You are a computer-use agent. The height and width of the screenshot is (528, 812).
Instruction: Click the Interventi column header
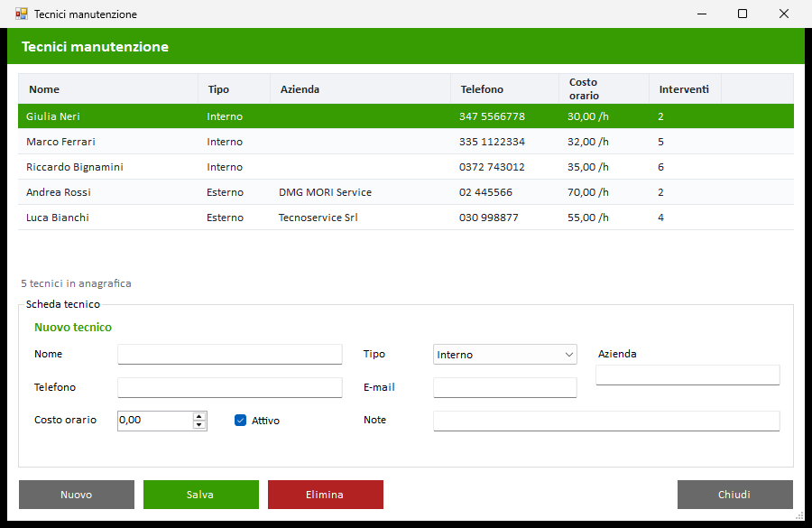[x=685, y=89]
